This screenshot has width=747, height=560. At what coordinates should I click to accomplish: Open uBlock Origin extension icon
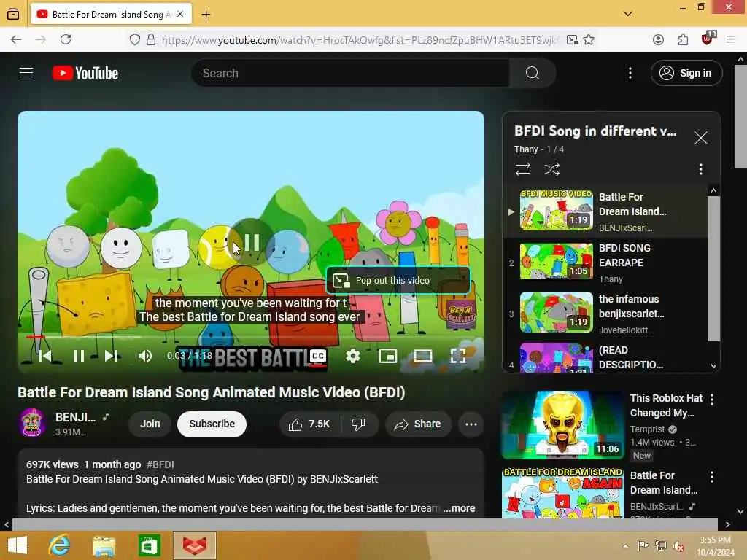708,39
